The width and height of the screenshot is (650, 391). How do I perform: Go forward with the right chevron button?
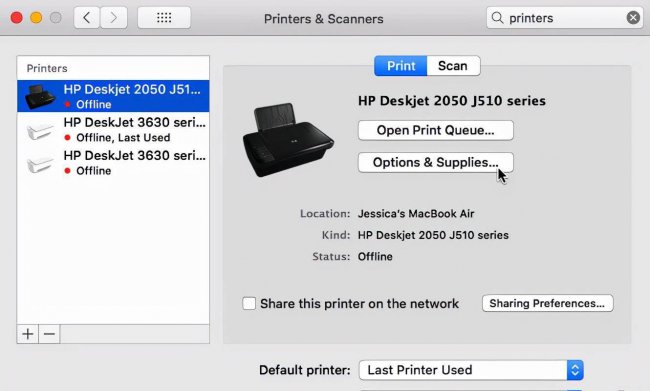(x=114, y=18)
